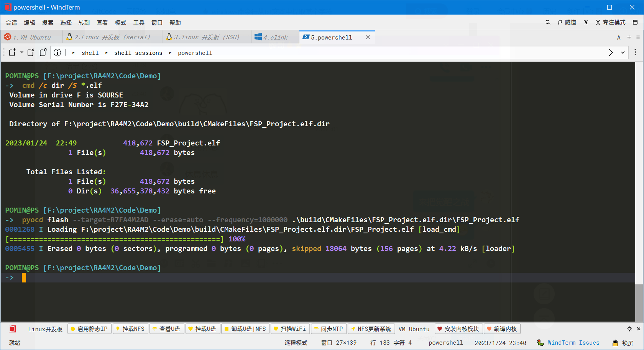Viewport: 644px width, 350px height.
Task: Open the 选择 menu
Action: [66, 23]
